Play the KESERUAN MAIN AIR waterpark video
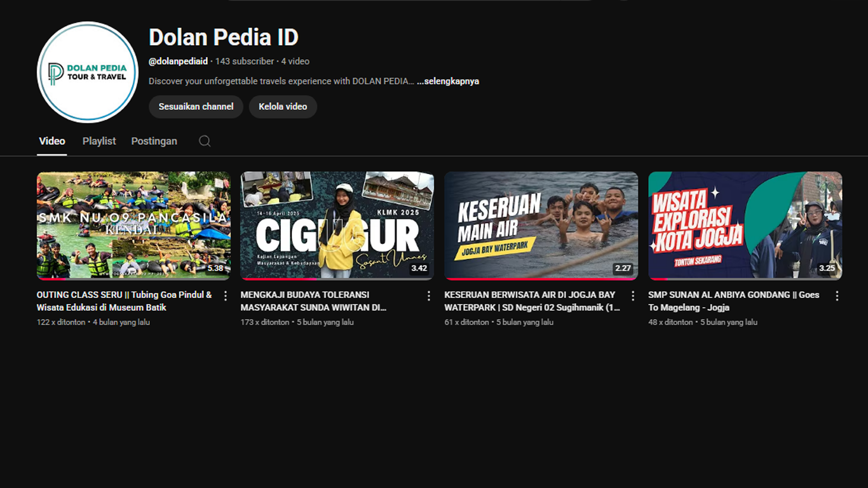The height and width of the screenshot is (488, 868). tap(541, 225)
